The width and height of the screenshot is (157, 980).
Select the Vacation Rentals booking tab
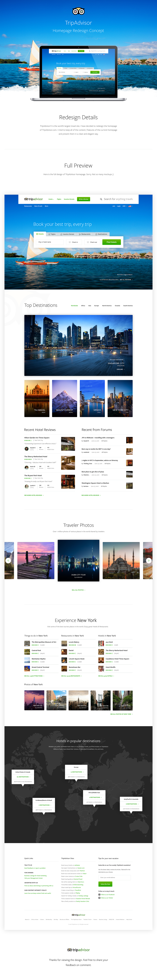point(67,234)
